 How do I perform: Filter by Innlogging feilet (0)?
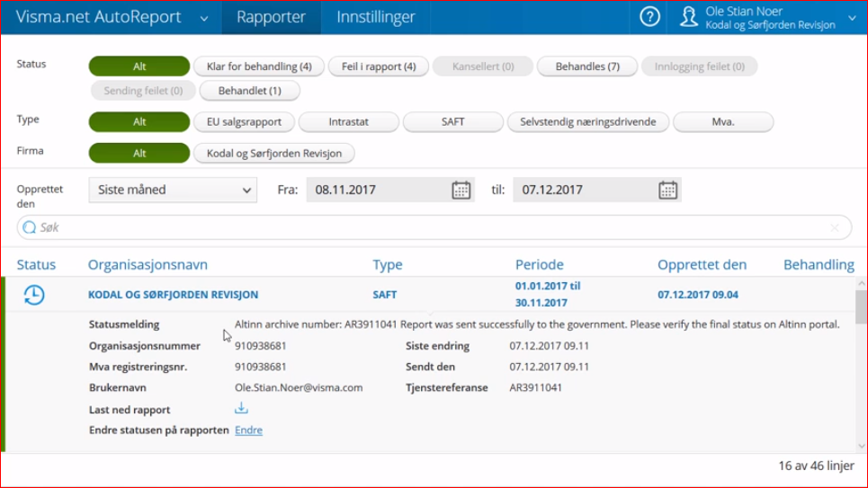tap(699, 67)
